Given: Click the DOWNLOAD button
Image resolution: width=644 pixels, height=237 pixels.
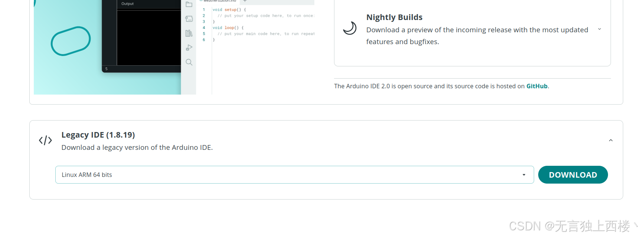Looking at the screenshot, I should click(573, 175).
